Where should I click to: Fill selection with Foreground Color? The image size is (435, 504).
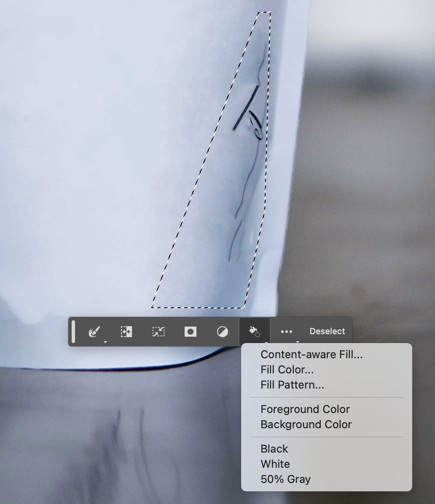[x=305, y=409]
